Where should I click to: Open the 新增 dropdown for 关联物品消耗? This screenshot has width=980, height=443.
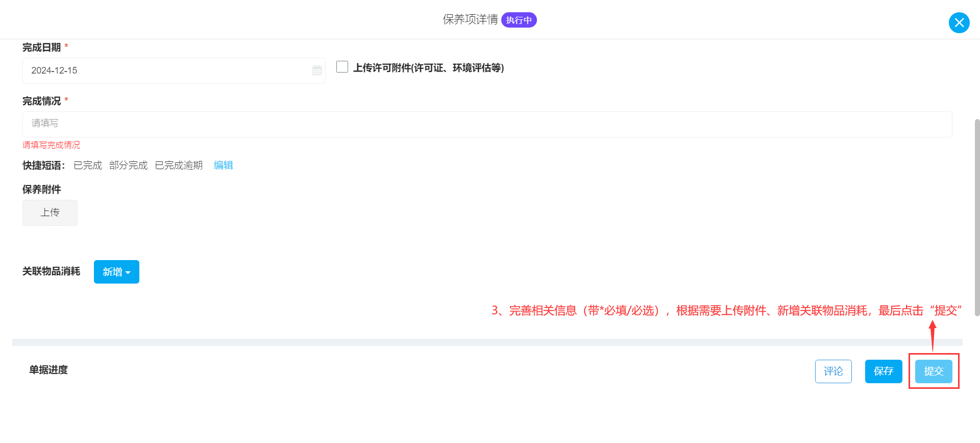(116, 272)
